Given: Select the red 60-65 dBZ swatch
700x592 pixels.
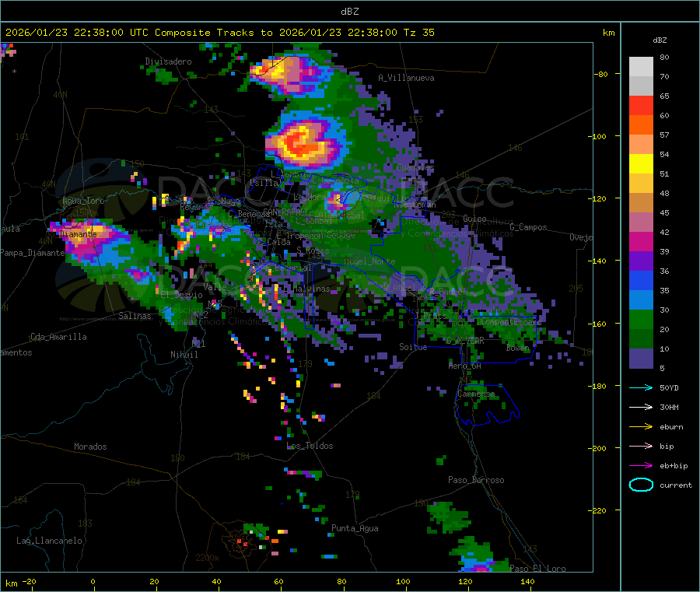Looking at the screenshot, I should point(641,106).
